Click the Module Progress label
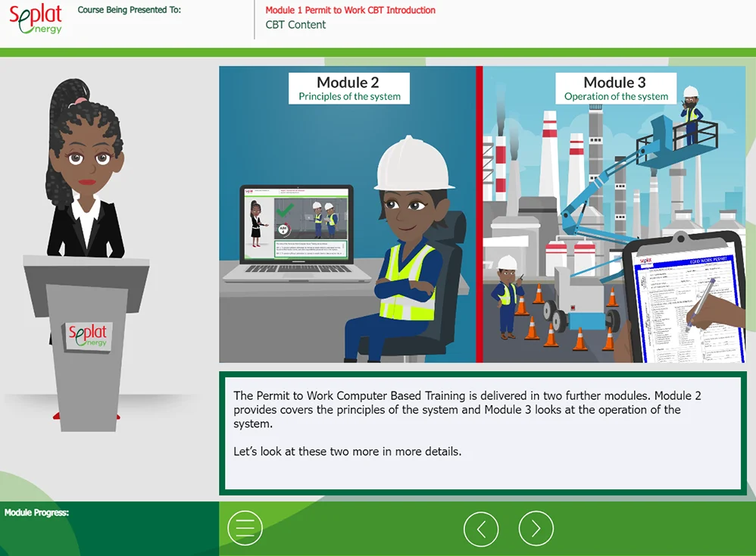The height and width of the screenshot is (556, 756). point(36,513)
